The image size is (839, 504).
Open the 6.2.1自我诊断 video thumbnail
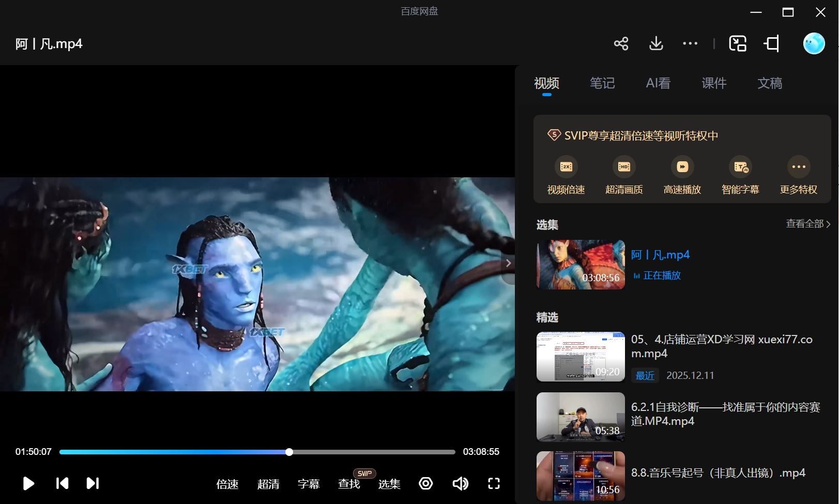(x=581, y=417)
